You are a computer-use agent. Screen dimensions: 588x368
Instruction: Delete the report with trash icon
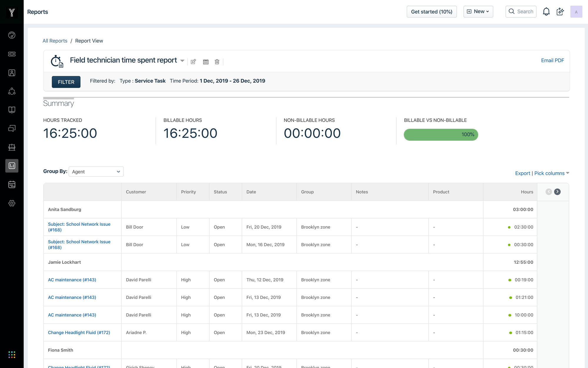click(x=217, y=62)
